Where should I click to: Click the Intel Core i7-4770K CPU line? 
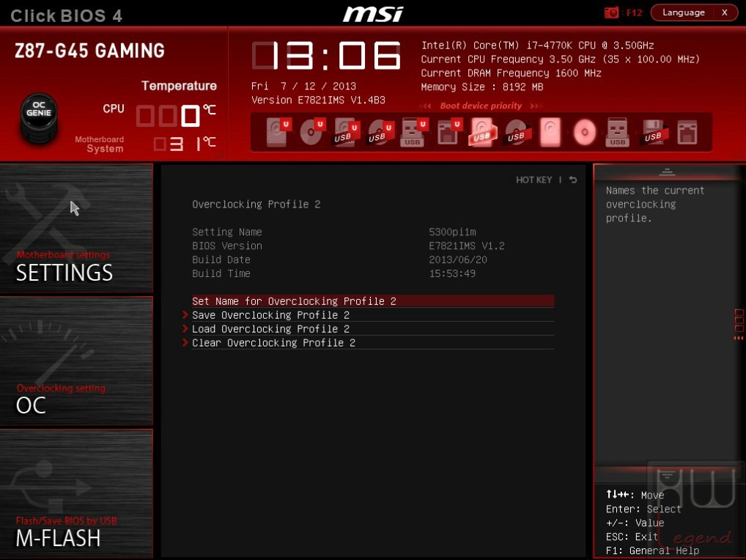click(x=538, y=45)
